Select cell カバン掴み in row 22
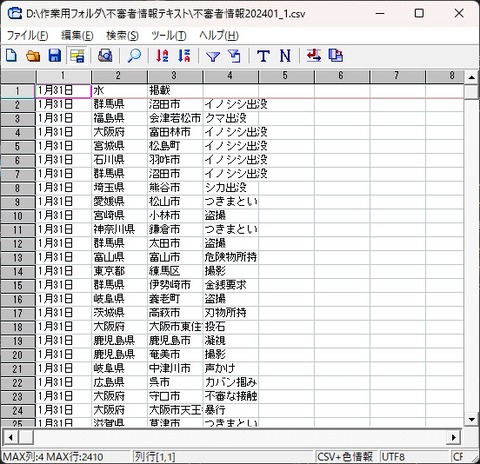 (230, 382)
